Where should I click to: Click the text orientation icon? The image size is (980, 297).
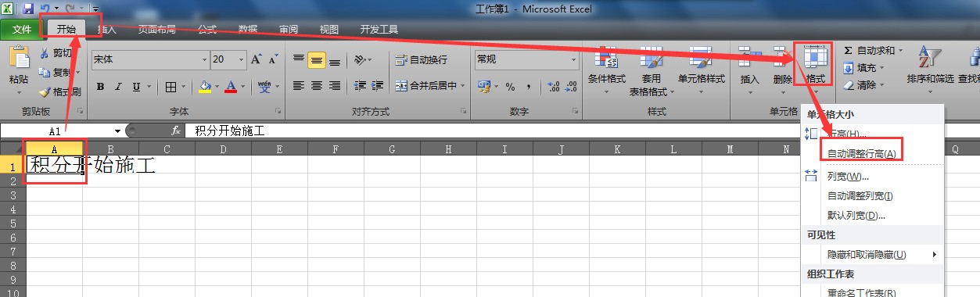tap(359, 59)
